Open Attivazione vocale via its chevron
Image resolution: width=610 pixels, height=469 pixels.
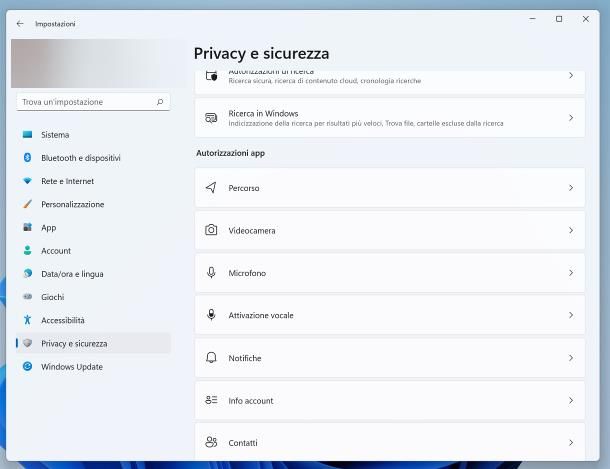(x=571, y=315)
